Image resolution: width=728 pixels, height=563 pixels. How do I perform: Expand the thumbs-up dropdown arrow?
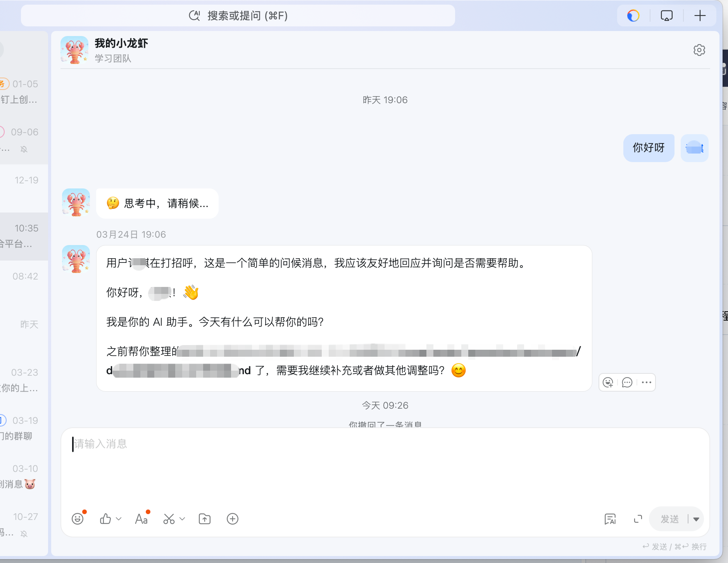pos(119,519)
